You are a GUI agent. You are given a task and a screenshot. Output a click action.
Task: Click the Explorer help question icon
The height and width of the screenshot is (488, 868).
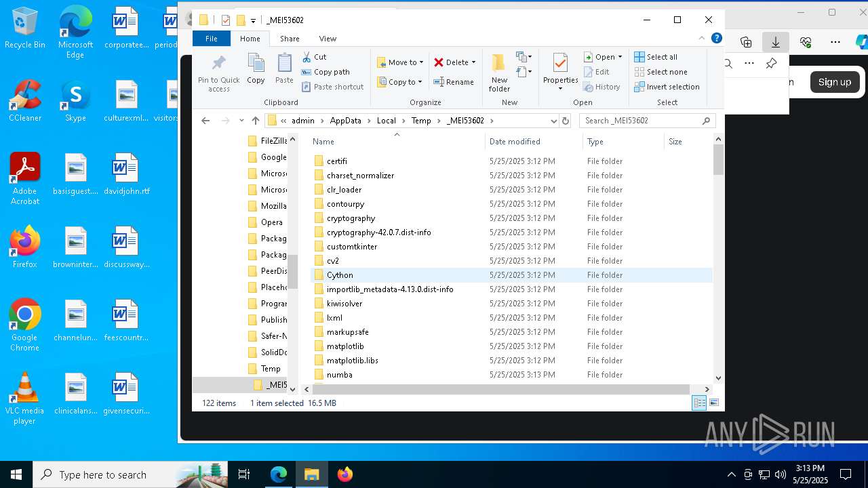pyautogui.click(x=717, y=39)
